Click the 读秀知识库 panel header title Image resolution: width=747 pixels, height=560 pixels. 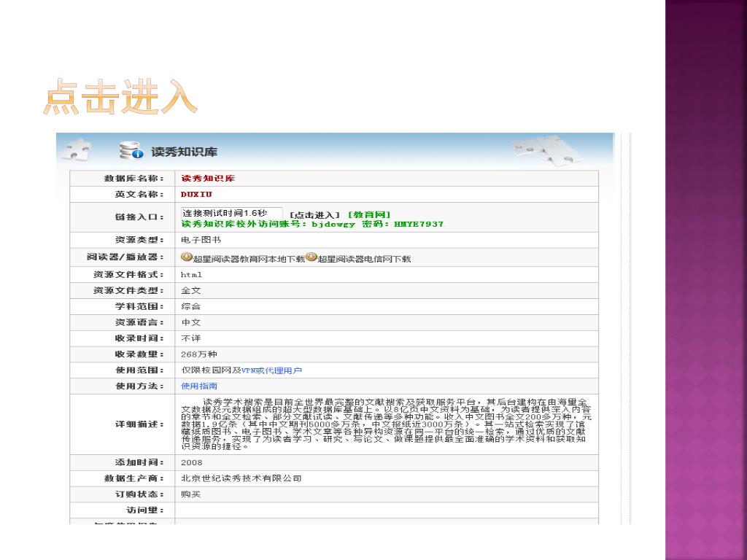(x=184, y=152)
